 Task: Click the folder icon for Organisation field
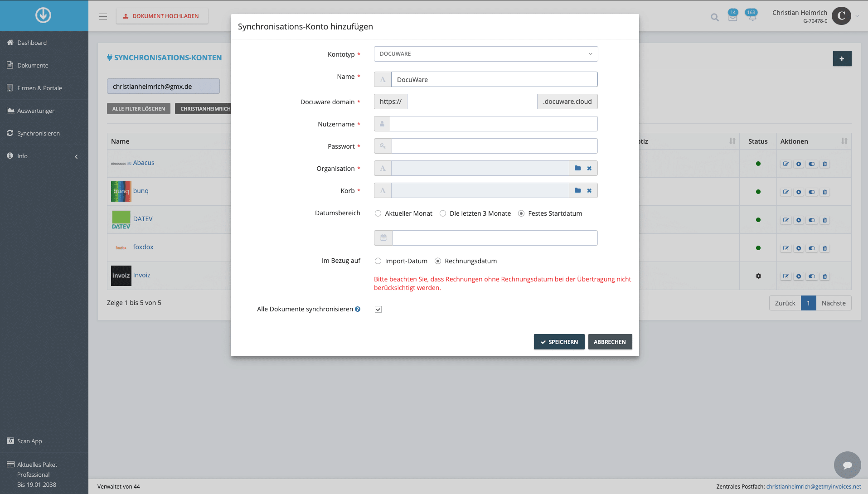click(578, 168)
